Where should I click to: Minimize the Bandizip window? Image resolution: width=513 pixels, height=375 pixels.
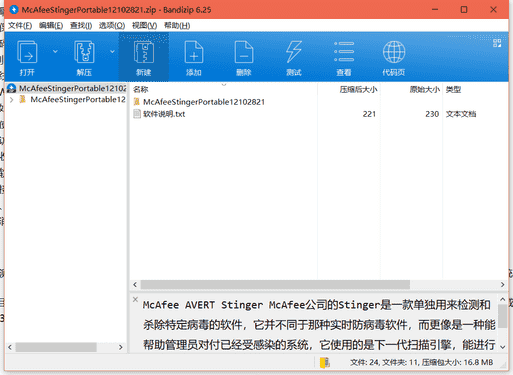[435, 10]
